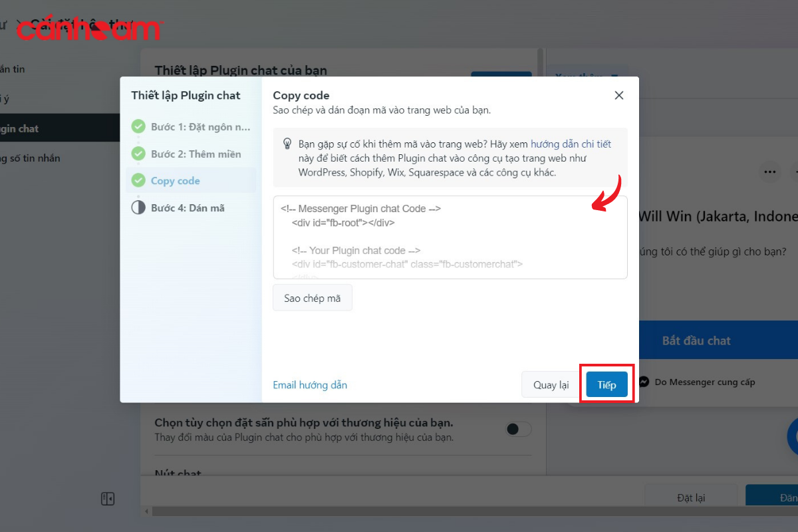Click the Đặt lại button
The height and width of the screenshot is (532, 798).
(691, 497)
